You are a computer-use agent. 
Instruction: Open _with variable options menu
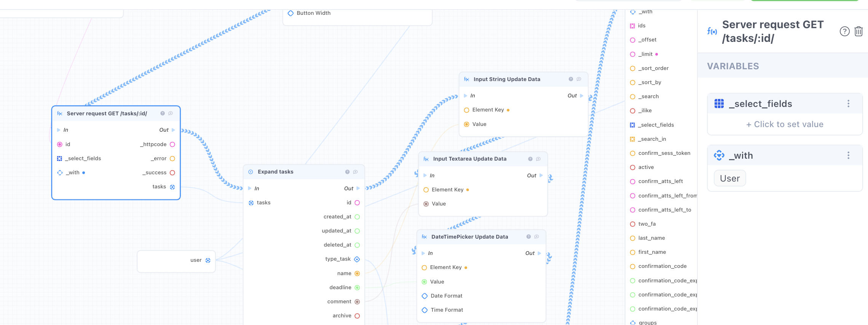(x=848, y=155)
